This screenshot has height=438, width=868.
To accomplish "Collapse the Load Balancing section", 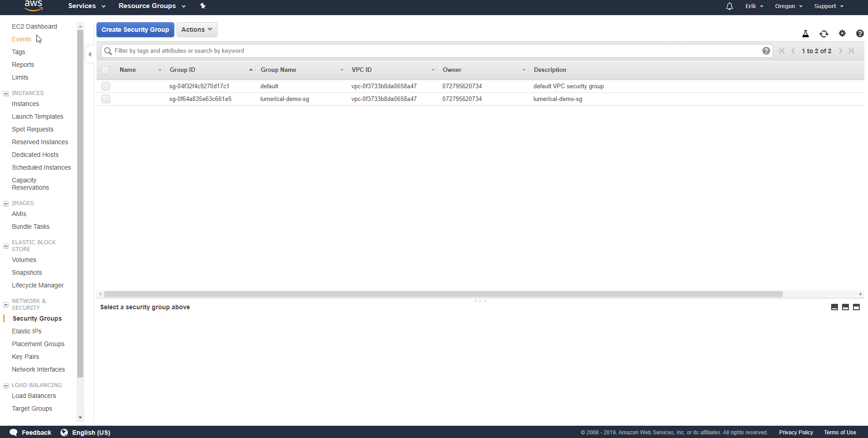I will pyautogui.click(x=6, y=386).
